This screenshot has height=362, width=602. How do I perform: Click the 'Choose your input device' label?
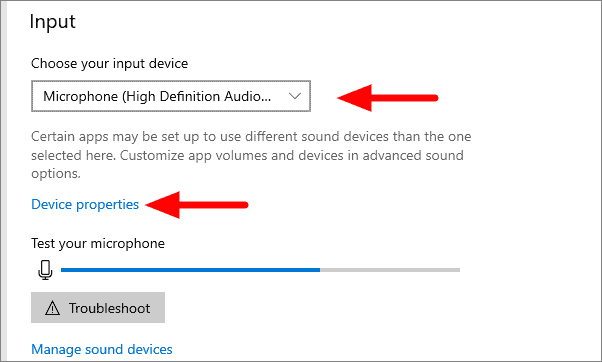[x=109, y=63]
